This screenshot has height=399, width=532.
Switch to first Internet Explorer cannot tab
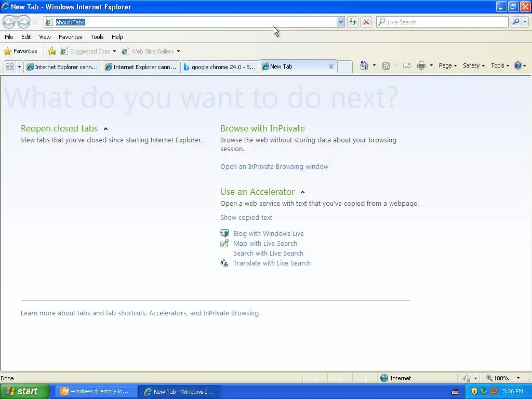tap(63, 67)
